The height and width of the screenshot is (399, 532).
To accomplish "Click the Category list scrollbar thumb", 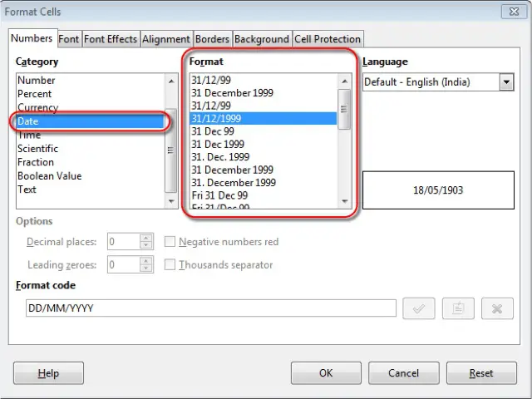I will (x=170, y=150).
